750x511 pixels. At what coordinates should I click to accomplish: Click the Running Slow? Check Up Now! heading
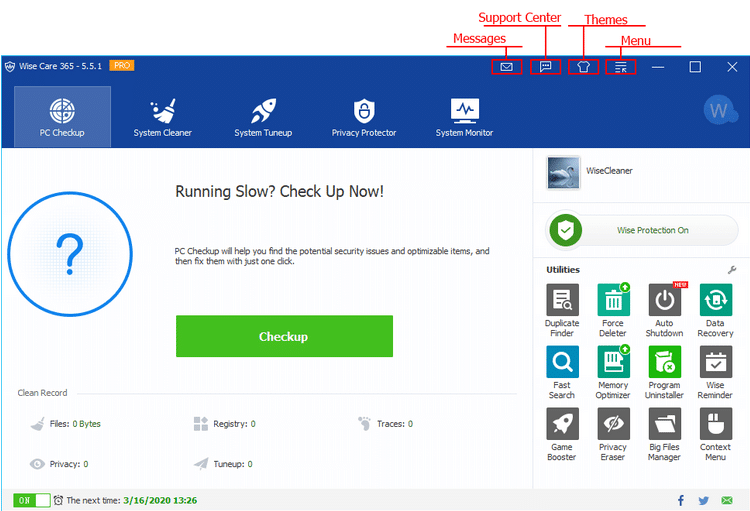(279, 191)
